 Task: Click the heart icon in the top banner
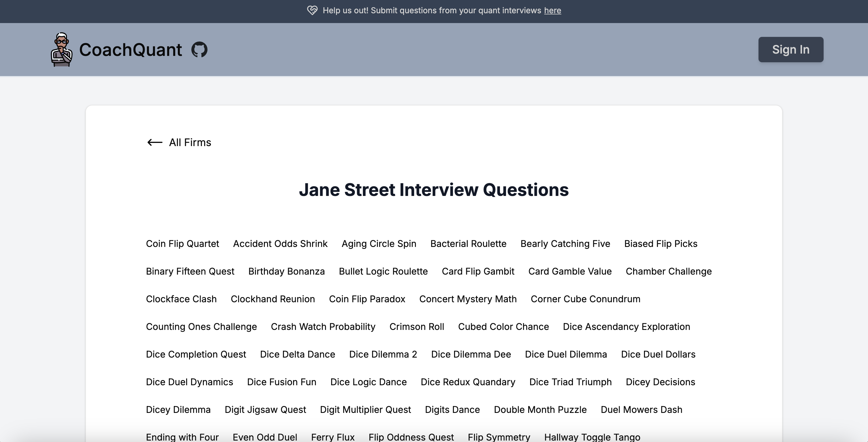point(312,10)
